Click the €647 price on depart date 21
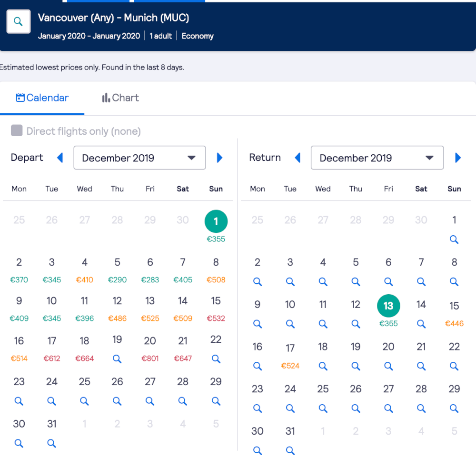The height and width of the screenshot is (458, 476). tap(183, 358)
